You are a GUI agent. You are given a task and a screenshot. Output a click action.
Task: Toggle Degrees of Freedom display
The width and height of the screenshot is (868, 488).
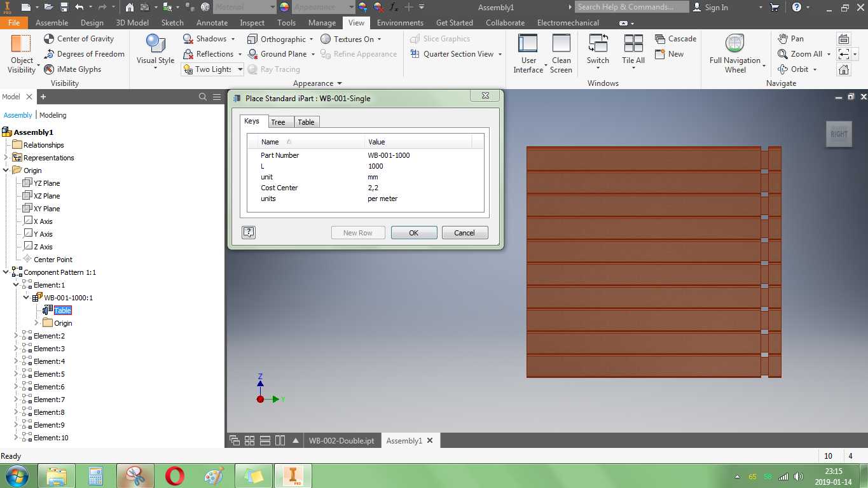84,54
